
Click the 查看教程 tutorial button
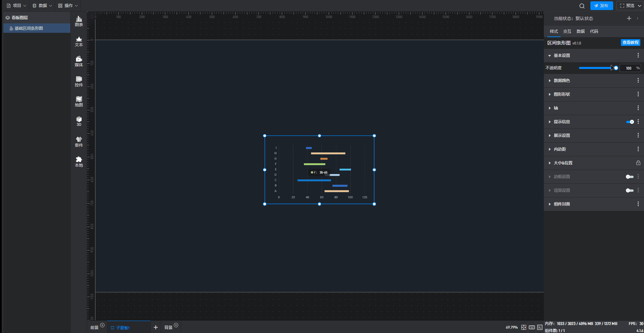pyautogui.click(x=630, y=43)
